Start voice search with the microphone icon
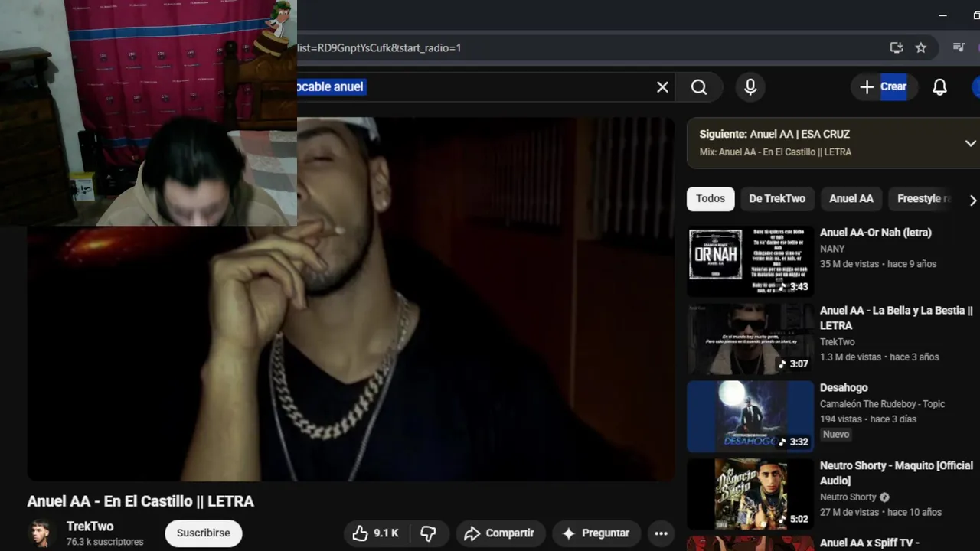Viewport: 980px width, 551px height. tap(750, 87)
